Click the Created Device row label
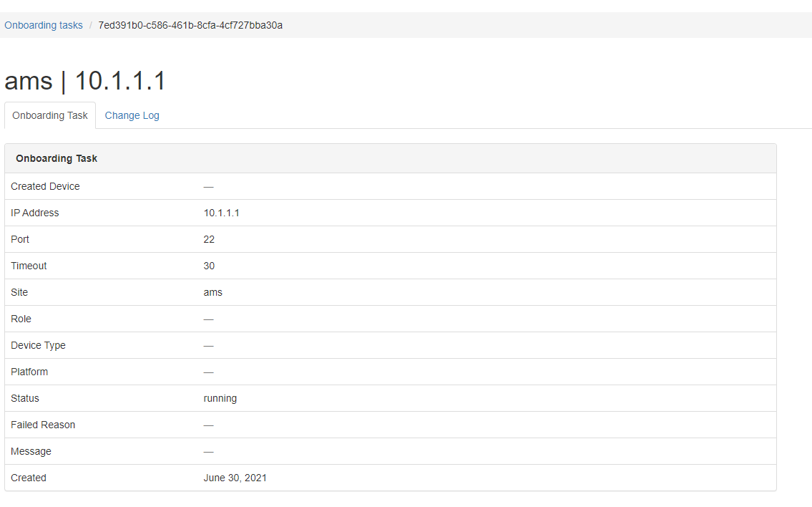This screenshot has width=812, height=507. click(45, 187)
